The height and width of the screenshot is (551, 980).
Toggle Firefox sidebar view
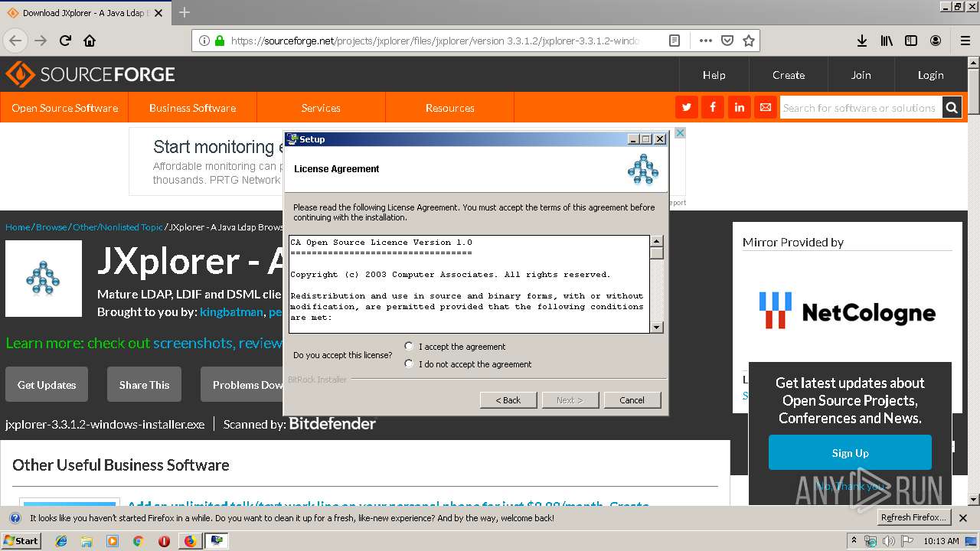click(x=911, y=41)
